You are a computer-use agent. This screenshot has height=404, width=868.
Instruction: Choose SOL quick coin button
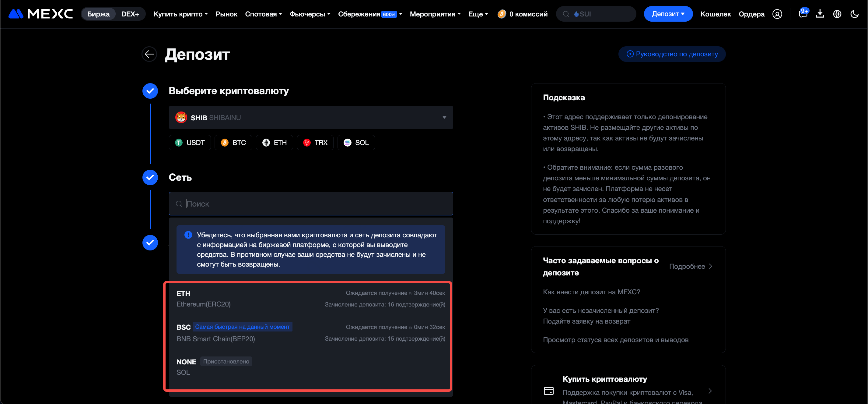[356, 143]
